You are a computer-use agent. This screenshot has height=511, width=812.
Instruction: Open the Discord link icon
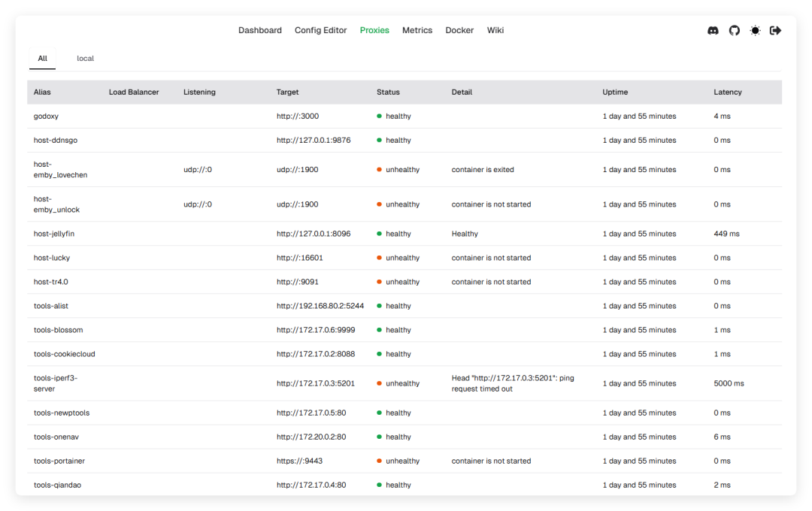pos(713,31)
